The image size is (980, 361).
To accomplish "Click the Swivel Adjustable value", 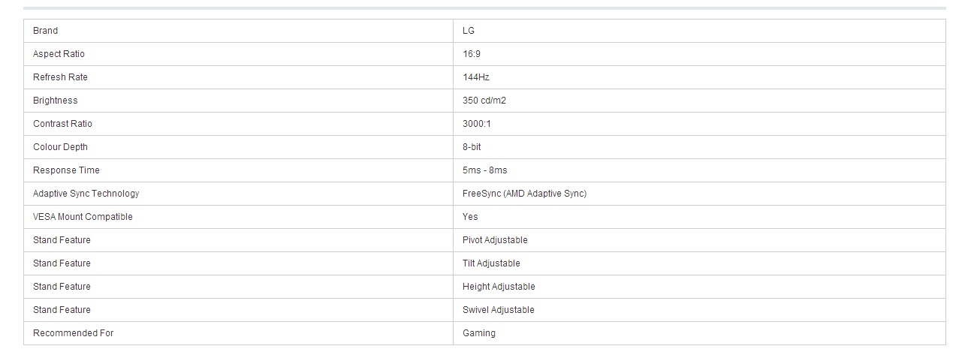I will click(x=499, y=310).
